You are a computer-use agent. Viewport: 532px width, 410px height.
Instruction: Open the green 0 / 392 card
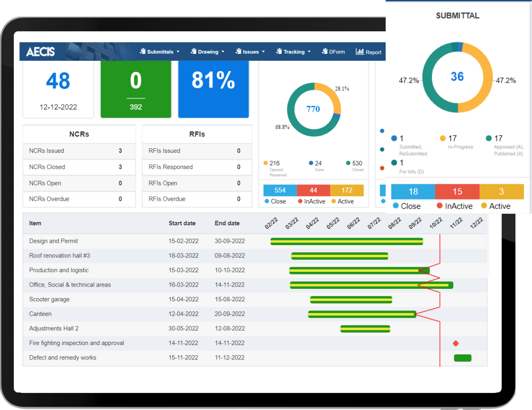pos(136,89)
